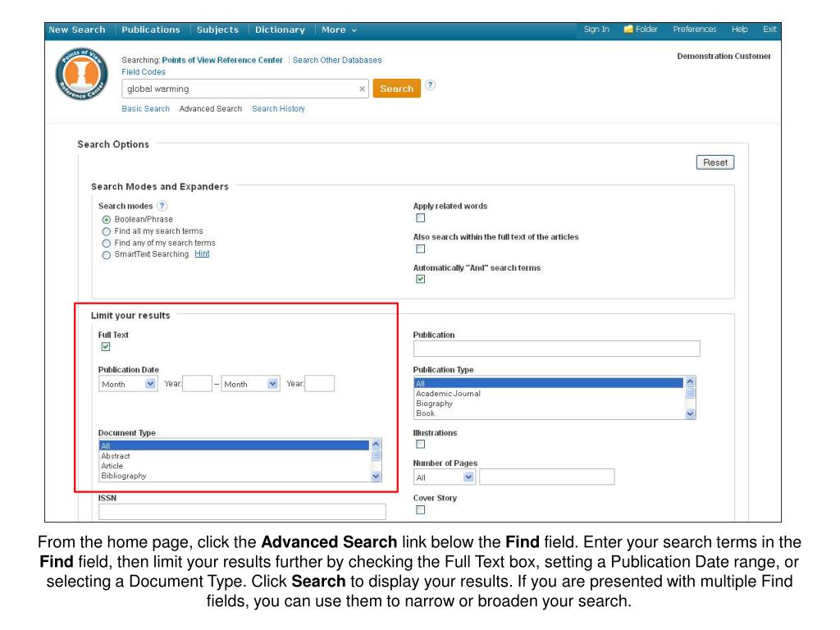Open Publications in top menu
Viewport: 840px width, 630px height.
click(x=151, y=30)
